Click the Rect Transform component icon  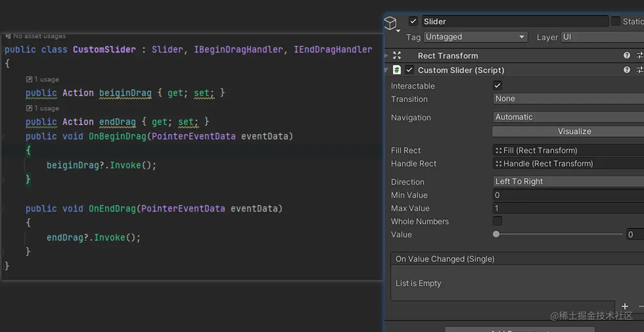click(397, 56)
